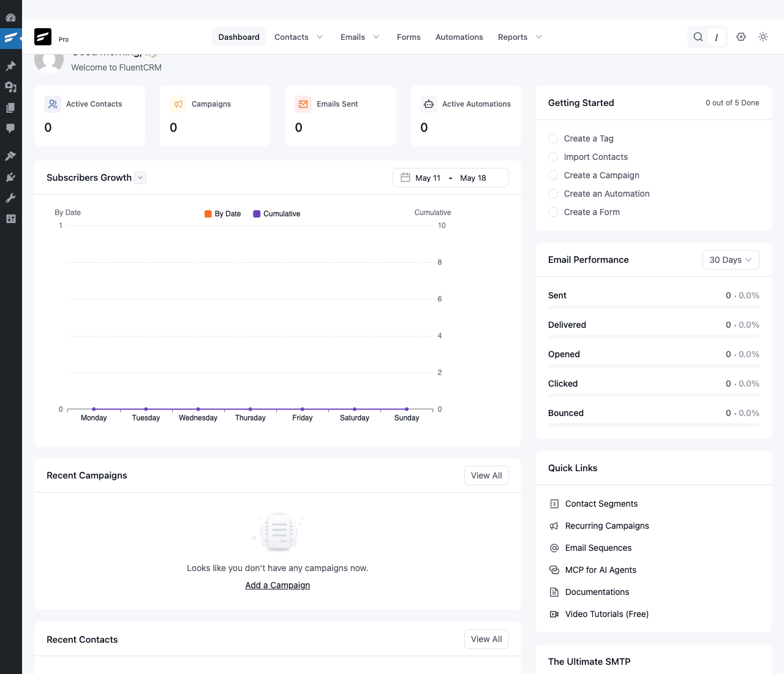Click the Campaigns megaphone card icon
The height and width of the screenshot is (674, 784).
point(178,104)
